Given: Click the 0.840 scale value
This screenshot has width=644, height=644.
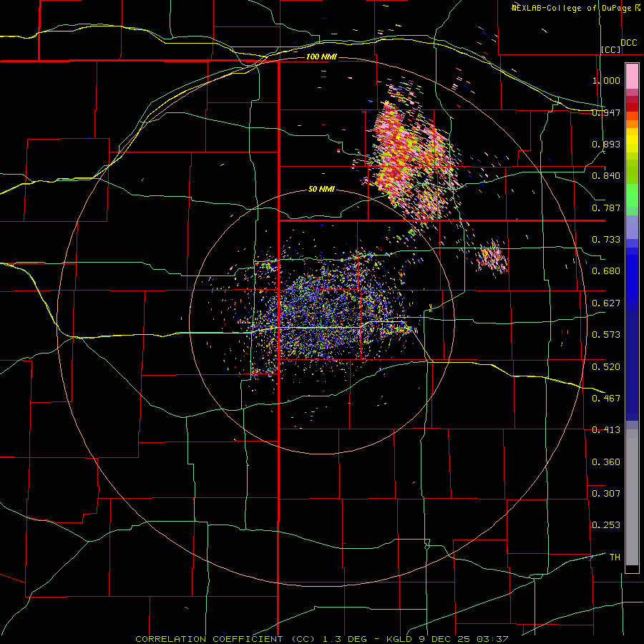Looking at the screenshot, I should [606, 176].
